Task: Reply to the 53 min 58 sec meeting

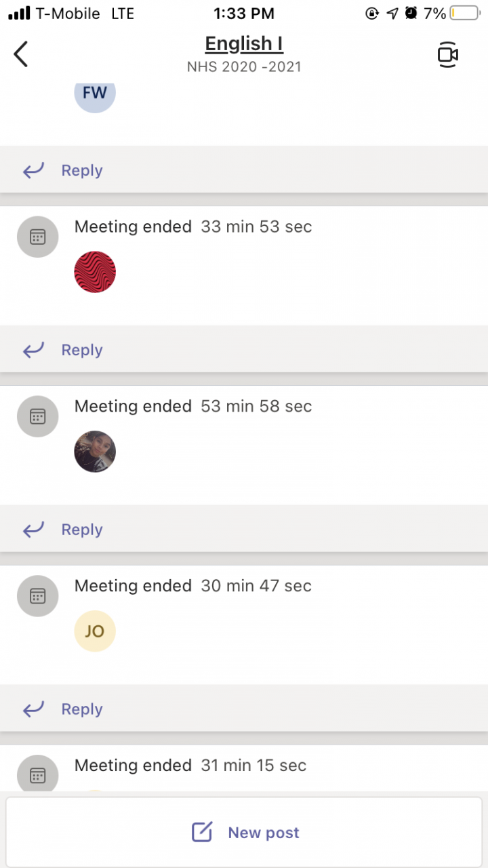Action: coord(81,530)
